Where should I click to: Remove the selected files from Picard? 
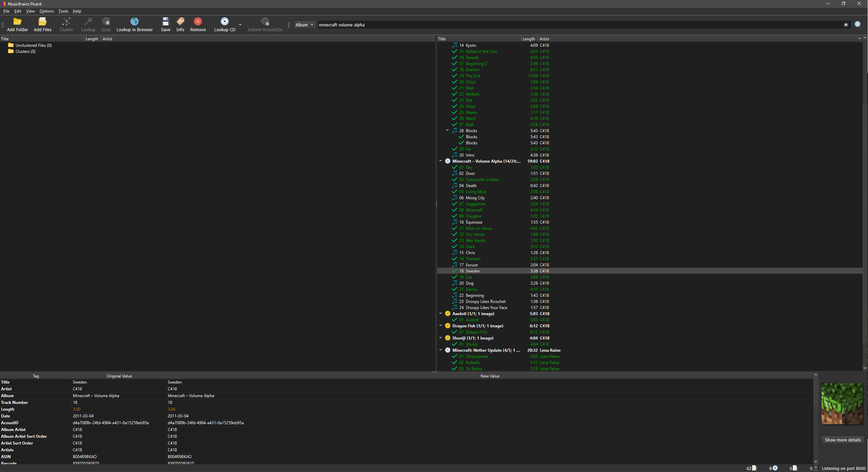198,24
